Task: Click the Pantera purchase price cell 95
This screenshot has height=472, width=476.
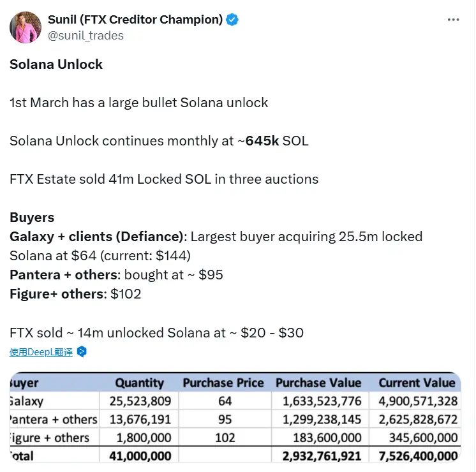Action: click(x=224, y=420)
